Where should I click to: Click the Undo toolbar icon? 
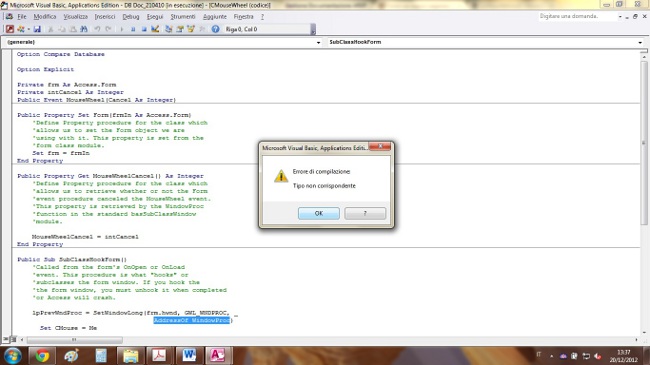tap(97, 29)
